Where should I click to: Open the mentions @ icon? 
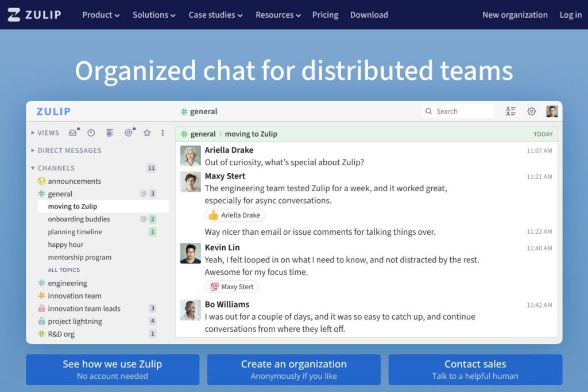click(x=128, y=133)
